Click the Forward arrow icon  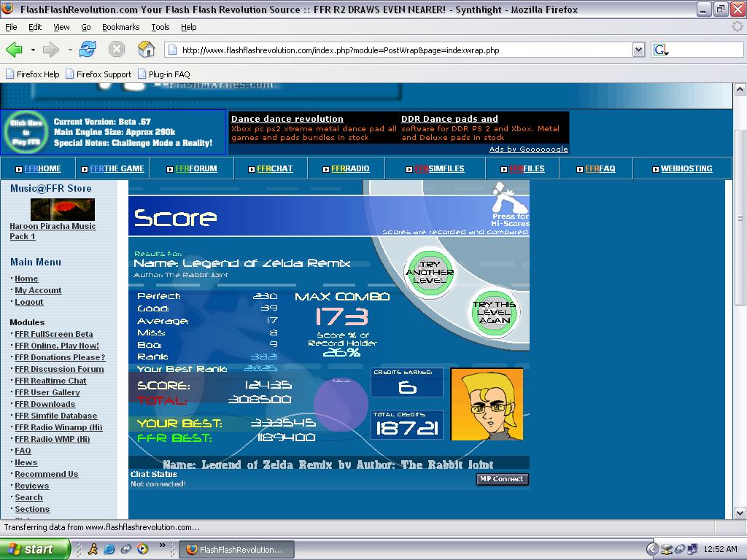[x=50, y=50]
